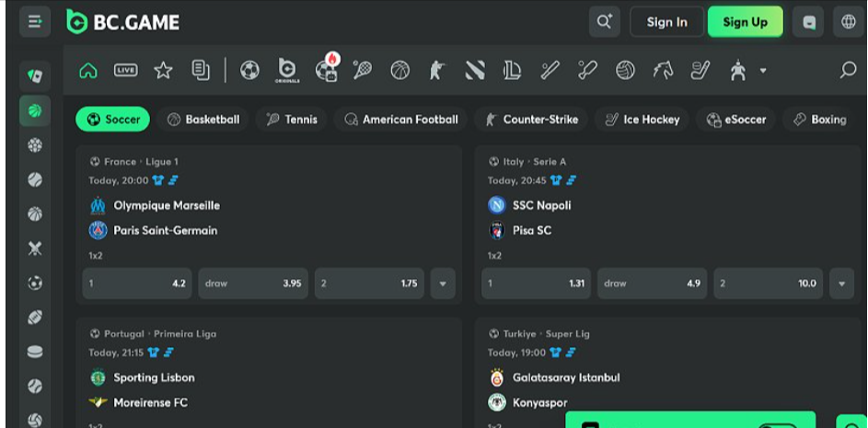Click the Sign In button
The image size is (868, 428).
pos(666,22)
